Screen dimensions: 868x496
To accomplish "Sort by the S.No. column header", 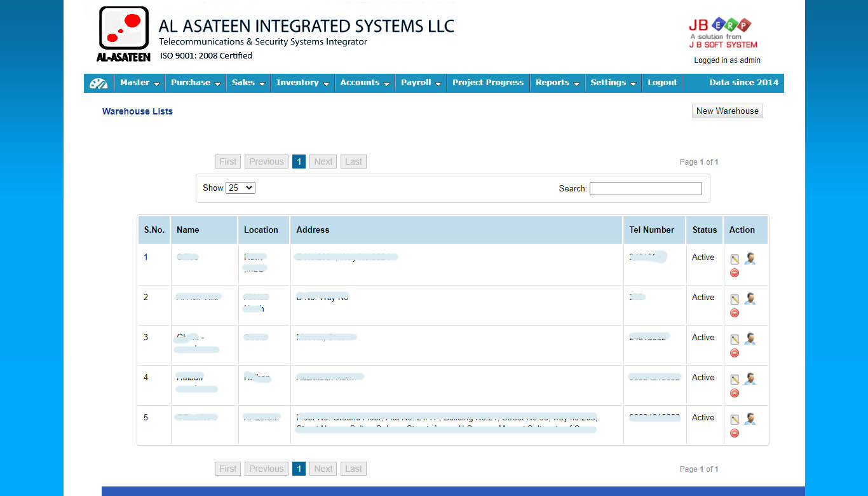I will tap(154, 230).
